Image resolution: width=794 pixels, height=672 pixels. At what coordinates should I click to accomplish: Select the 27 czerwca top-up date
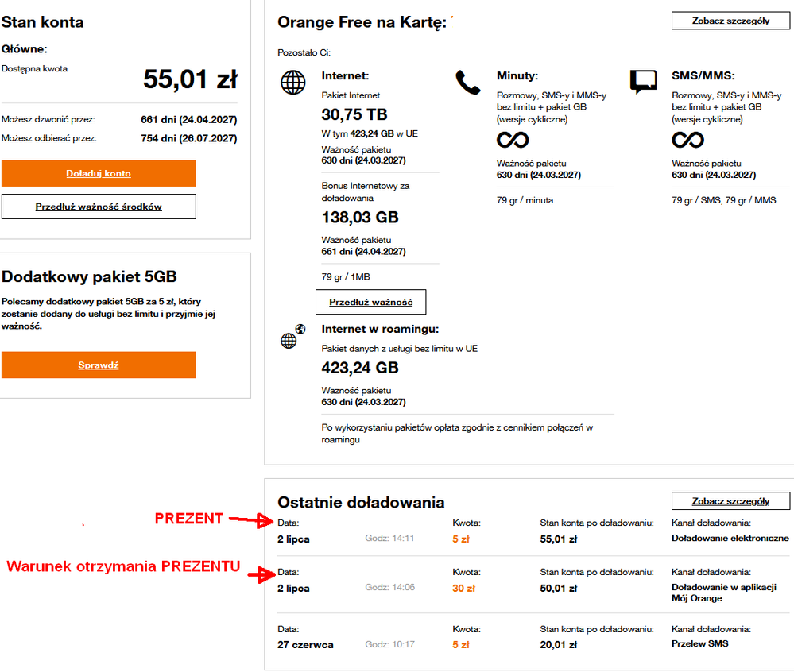click(305, 644)
